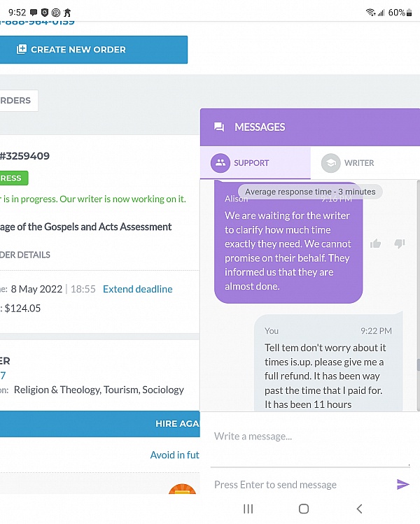Click the Messages chat bubble icon
420x524 pixels.
pyautogui.click(x=219, y=127)
